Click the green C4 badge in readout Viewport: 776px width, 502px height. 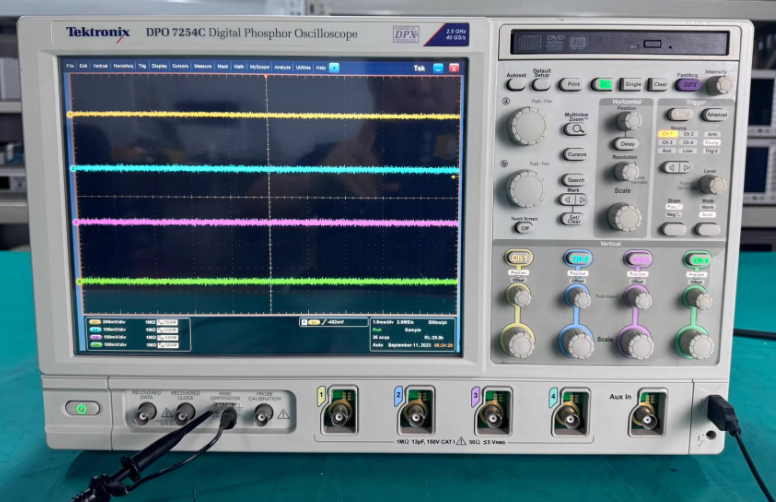click(x=96, y=345)
